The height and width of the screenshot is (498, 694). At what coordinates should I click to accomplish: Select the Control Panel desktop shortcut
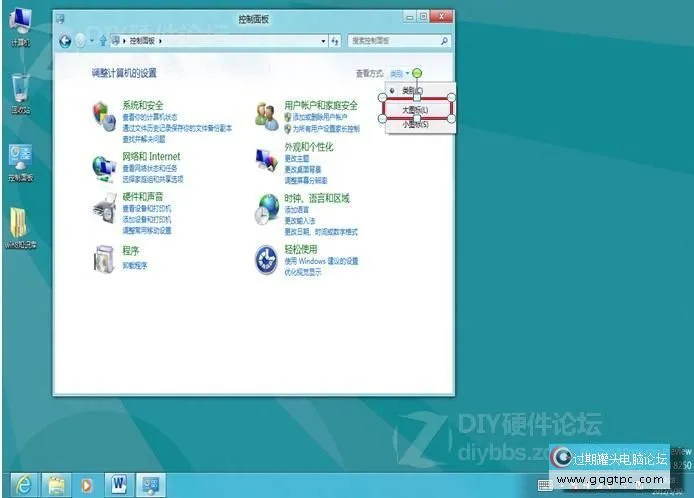pyautogui.click(x=20, y=163)
